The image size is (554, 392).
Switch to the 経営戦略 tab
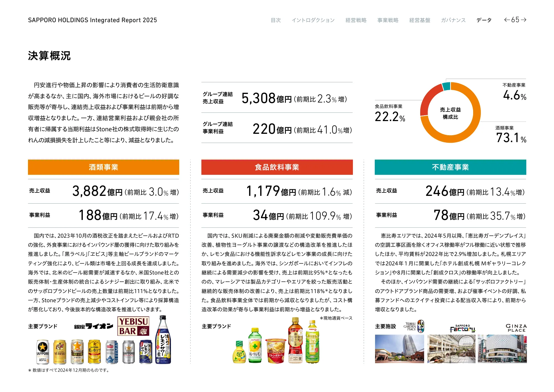(356, 20)
